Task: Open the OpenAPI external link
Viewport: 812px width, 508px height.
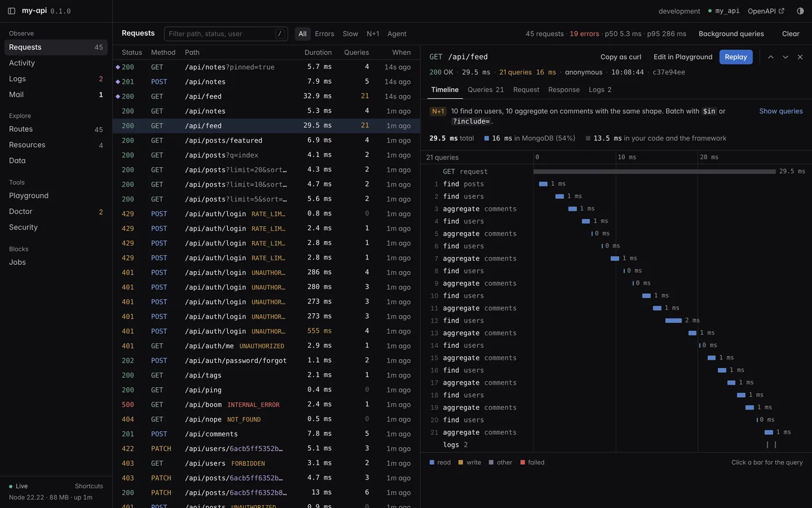Action: pos(766,11)
